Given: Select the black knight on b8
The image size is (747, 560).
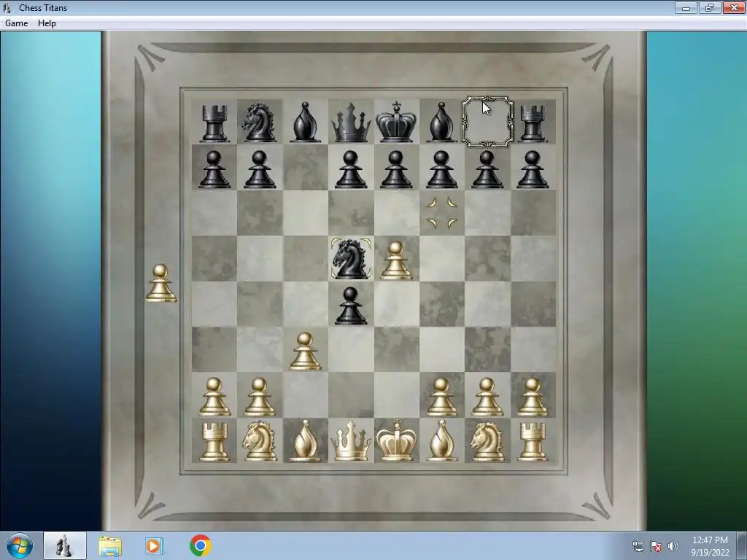Looking at the screenshot, I should coord(259,122).
